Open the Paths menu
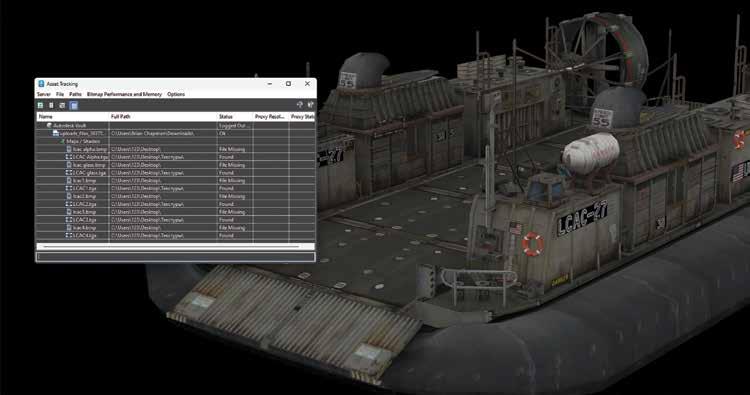Viewport: 750px width, 395px height. 76,94
